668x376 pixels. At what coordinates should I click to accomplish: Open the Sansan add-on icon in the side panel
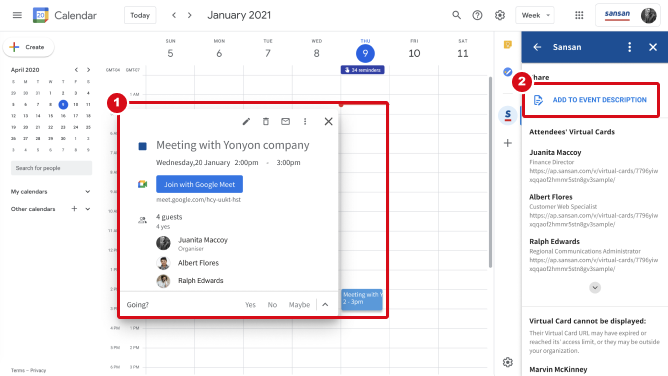pos(508,115)
